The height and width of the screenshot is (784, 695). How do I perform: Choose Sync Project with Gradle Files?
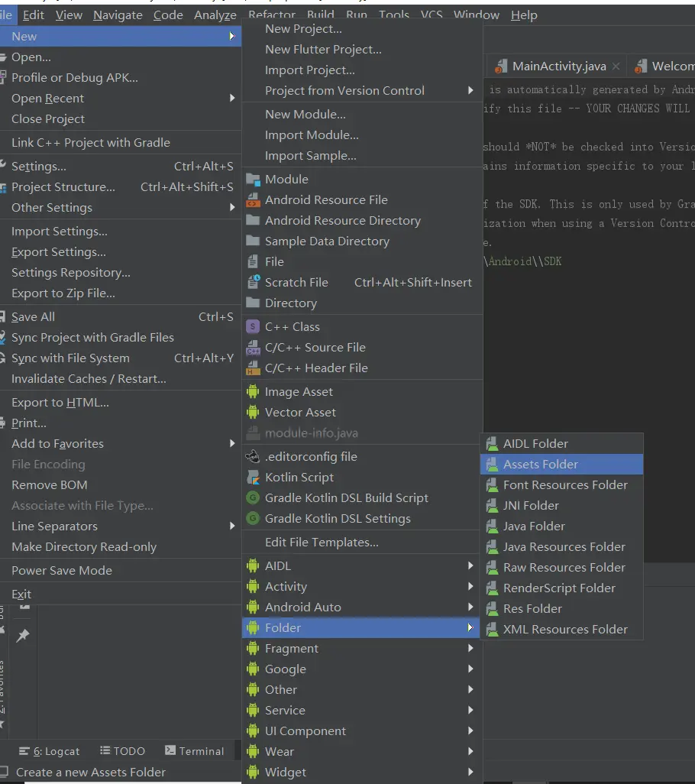[121, 338]
